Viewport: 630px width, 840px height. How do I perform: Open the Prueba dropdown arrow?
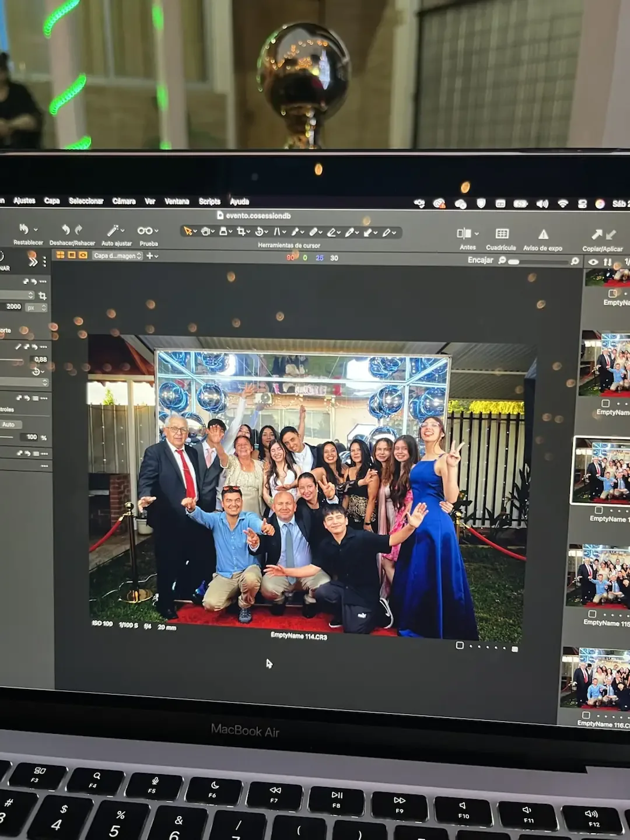pyautogui.click(x=156, y=231)
